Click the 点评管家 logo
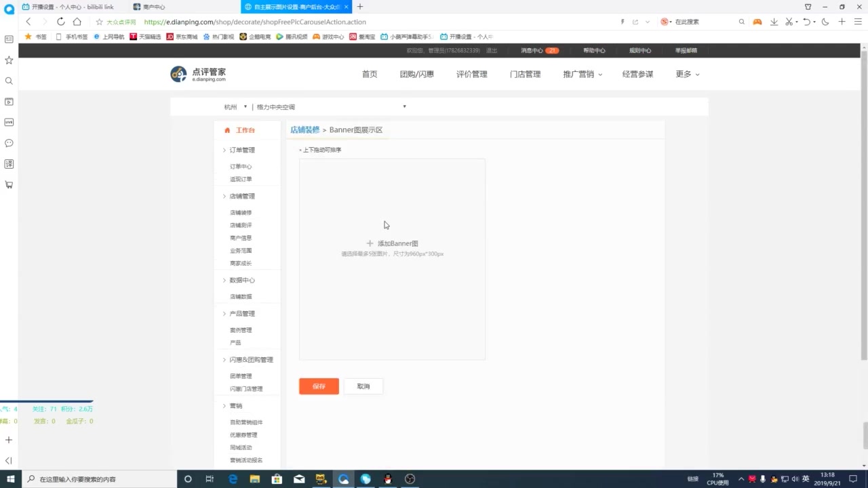 (x=198, y=74)
